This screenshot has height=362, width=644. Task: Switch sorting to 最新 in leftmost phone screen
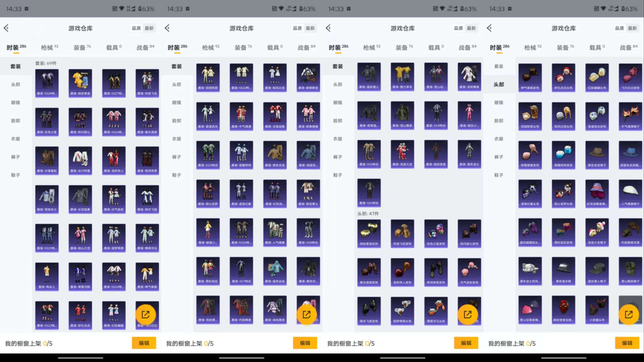149,28
